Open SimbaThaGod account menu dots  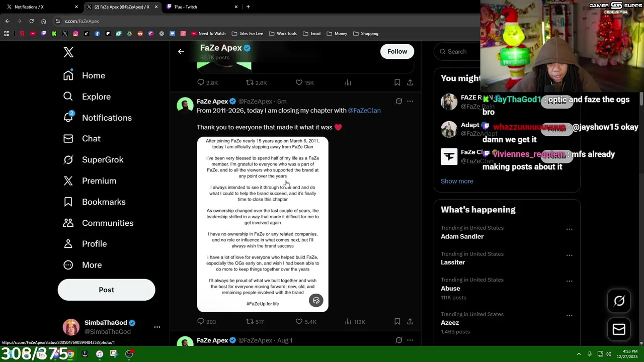157,327
